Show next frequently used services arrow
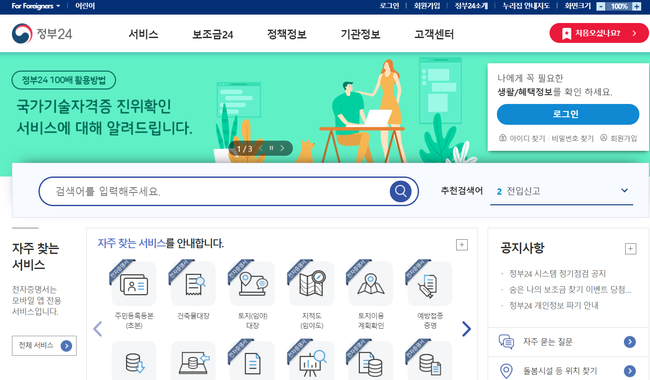 tap(466, 329)
